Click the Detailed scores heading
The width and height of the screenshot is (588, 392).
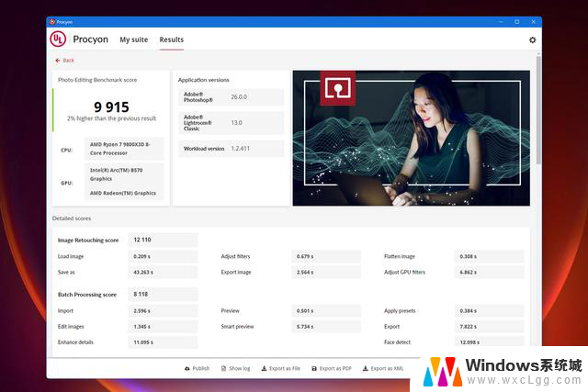[x=72, y=218]
